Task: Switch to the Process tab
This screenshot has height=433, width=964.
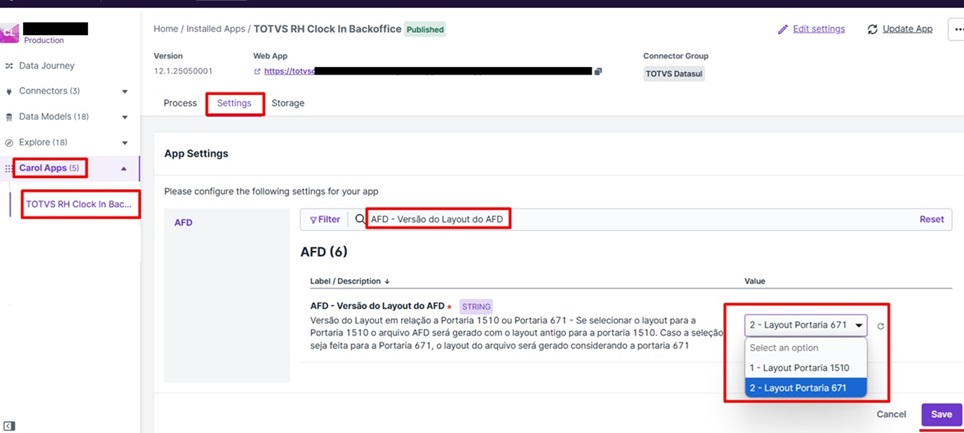Action: [180, 103]
